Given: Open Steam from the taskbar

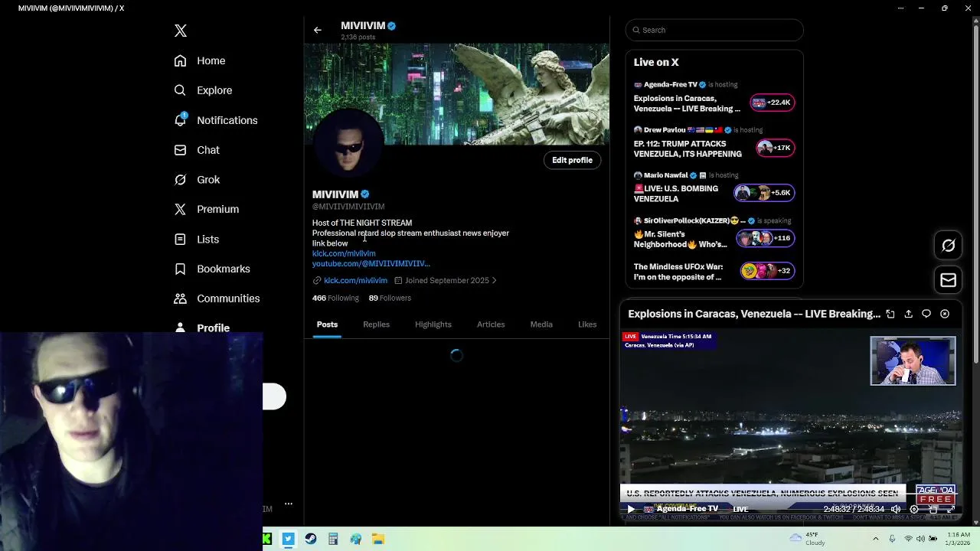Looking at the screenshot, I should (311, 540).
